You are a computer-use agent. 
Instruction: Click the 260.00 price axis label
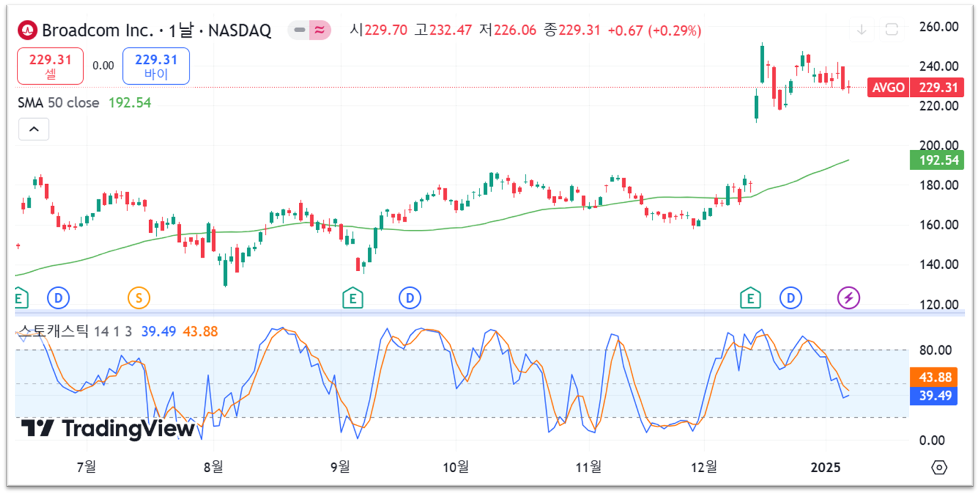(x=939, y=27)
